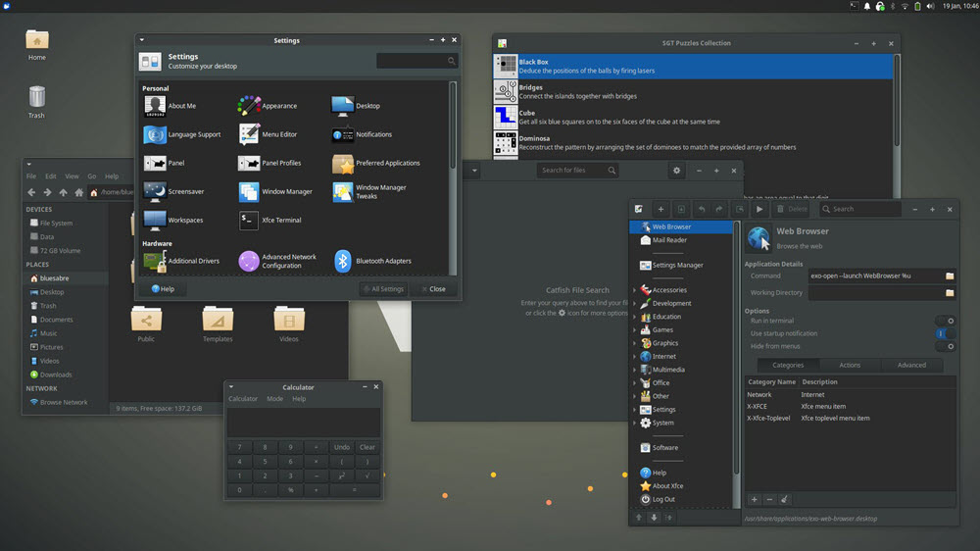Viewport: 980px width, 551px height.
Task: Click the All Settings button
Action: click(382, 289)
